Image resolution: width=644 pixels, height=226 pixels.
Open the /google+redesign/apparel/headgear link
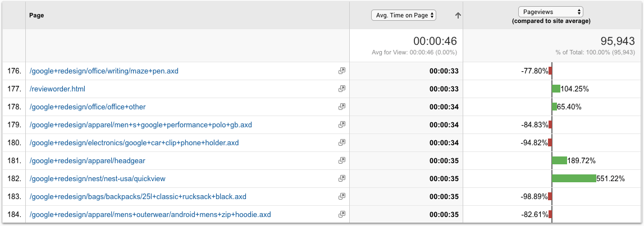pyautogui.click(x=87, y=161)
